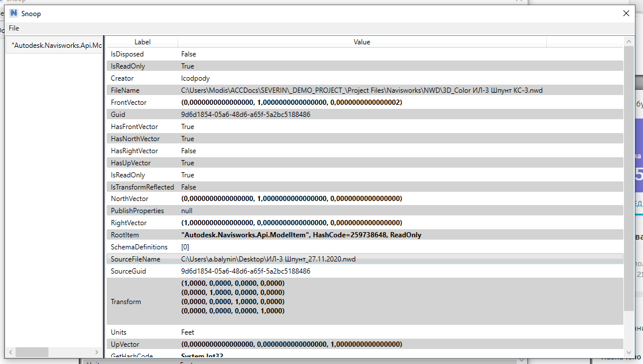Select the PublishProperties row label

pos(137,211)
